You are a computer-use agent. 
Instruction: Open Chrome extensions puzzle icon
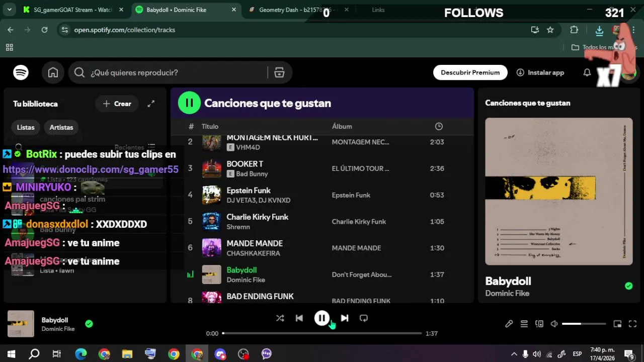click(574, 30)
